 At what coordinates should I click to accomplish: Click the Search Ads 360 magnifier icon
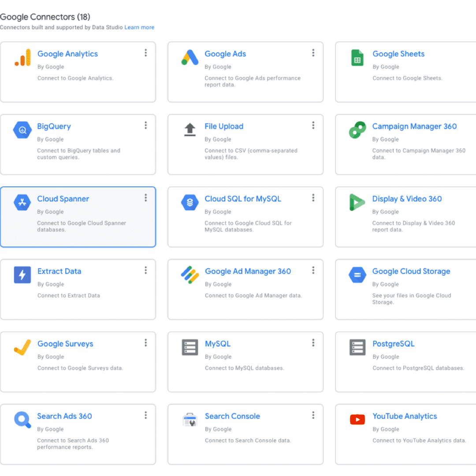pyautogui.click(x=22, y=420)
